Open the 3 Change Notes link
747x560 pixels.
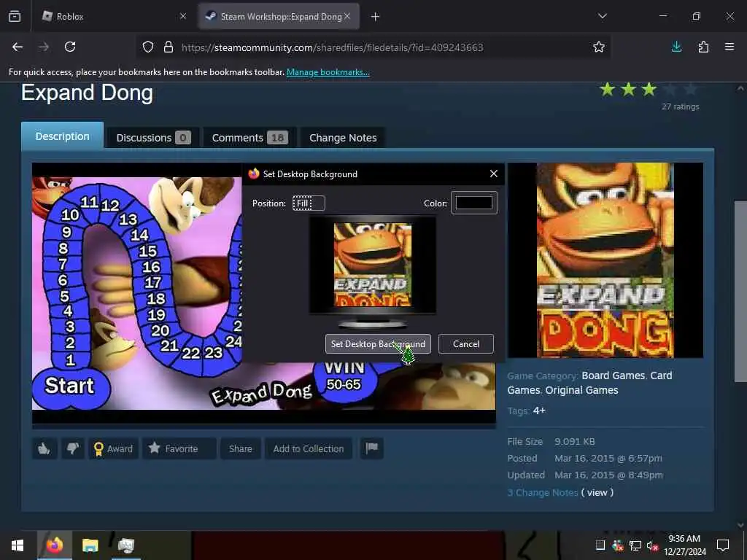pos(543,492)
